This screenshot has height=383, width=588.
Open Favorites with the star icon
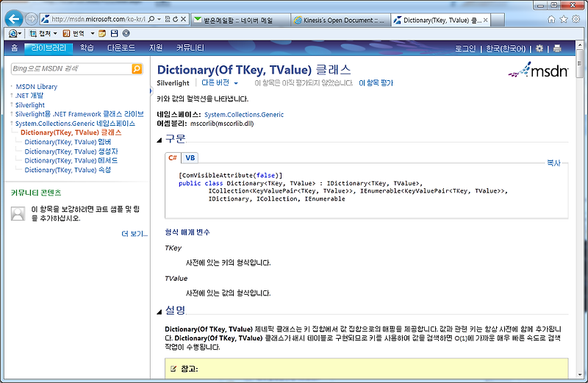[564, 19]
